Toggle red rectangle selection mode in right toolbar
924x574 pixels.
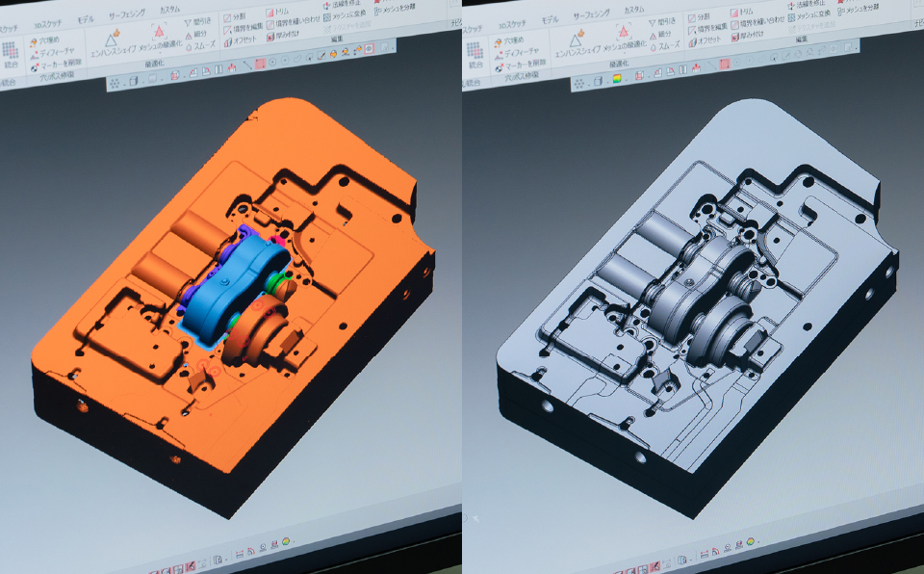pyautogui.click(x=724, y=63)
